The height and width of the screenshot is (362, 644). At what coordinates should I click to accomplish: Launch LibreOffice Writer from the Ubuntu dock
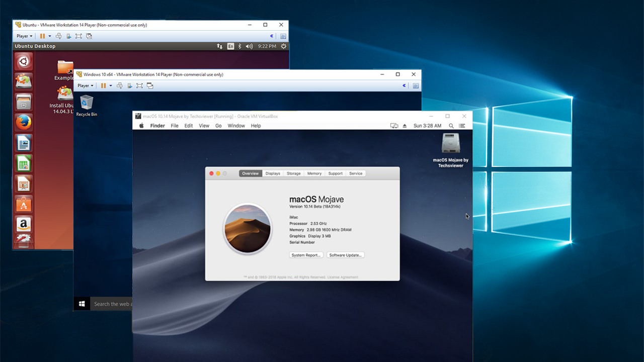pos(24,143)
